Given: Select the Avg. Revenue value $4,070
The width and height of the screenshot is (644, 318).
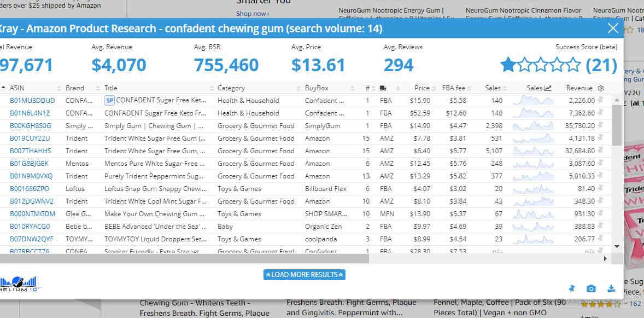Looking at the screenshot, I should 119,65.
